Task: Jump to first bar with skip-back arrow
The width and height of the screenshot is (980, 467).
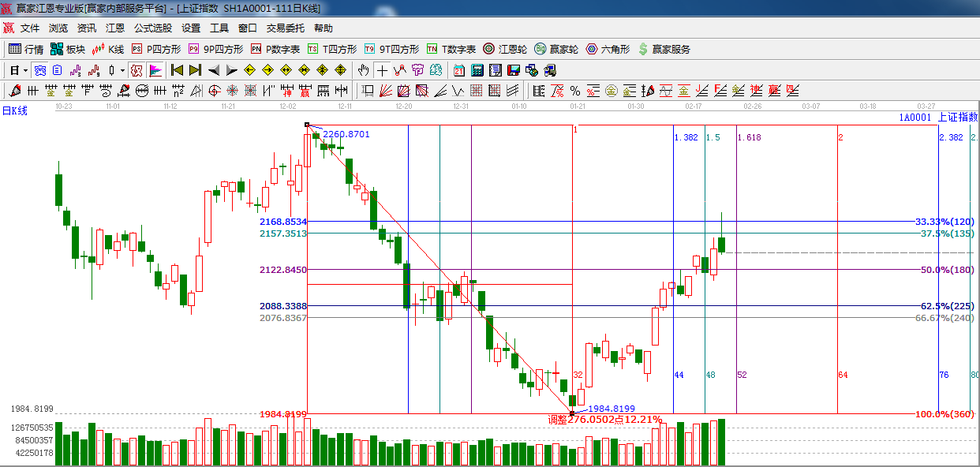Action: click(177, 70)
